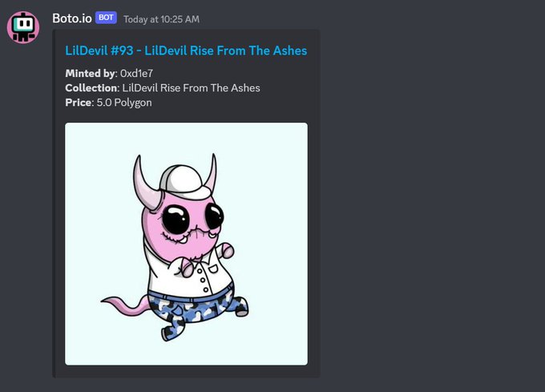This screenshot has width=545, height=392.
Task: Click the bold Minted by label
Action: pos(90,73)
